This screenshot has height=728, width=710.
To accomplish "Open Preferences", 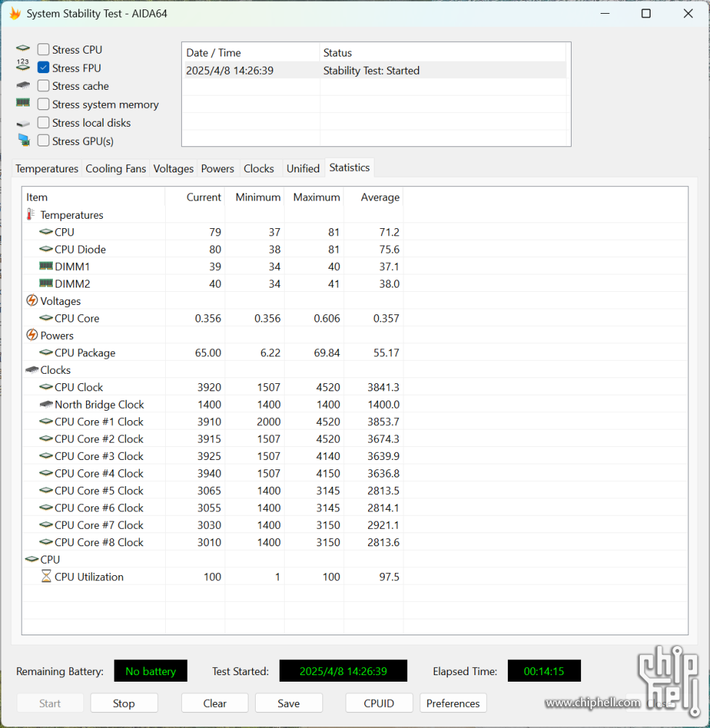I will coord(453,703).
